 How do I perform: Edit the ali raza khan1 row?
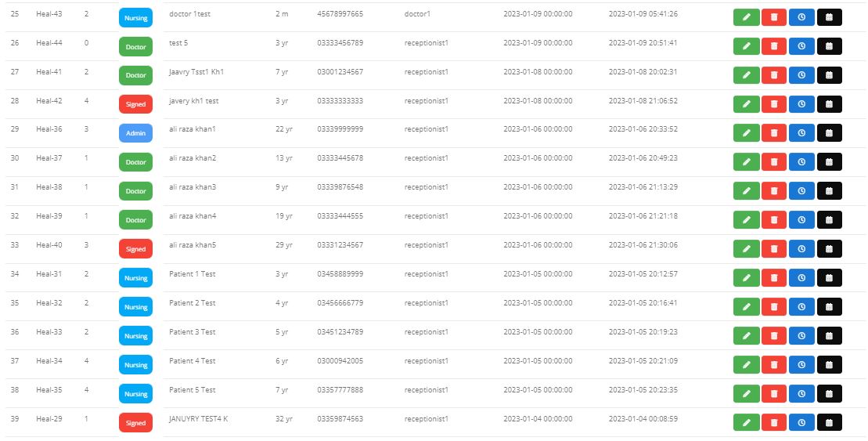pos(746,133)
